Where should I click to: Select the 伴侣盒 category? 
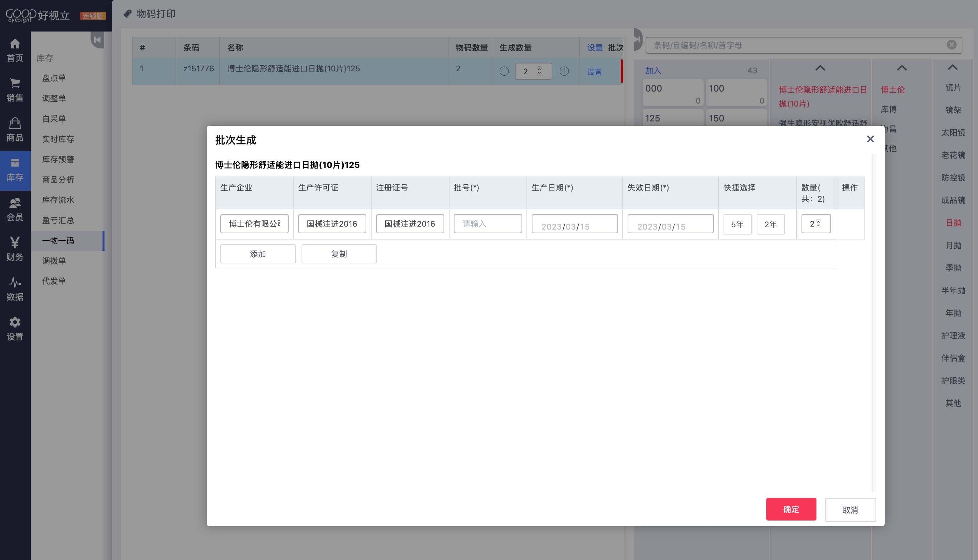953,359
